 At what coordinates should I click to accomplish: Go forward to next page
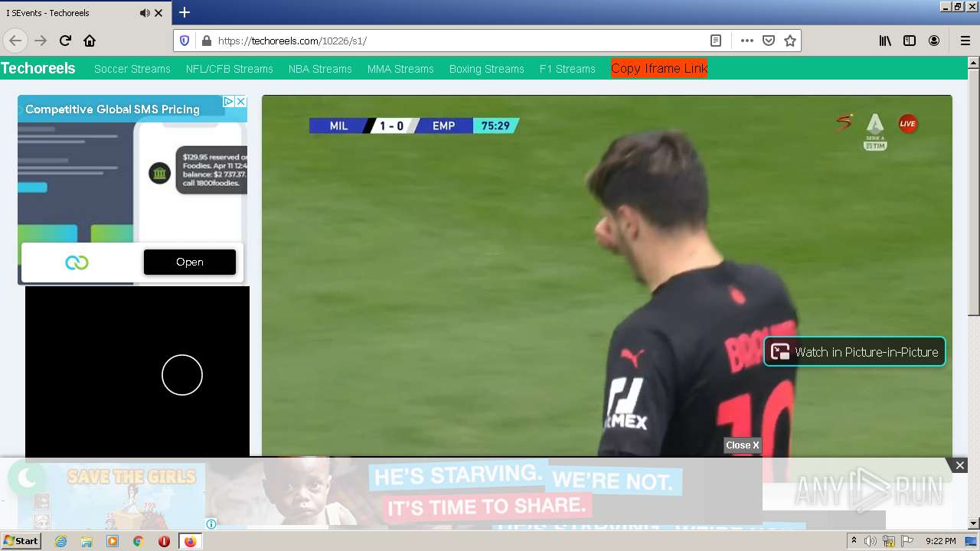tap(41, 41)
